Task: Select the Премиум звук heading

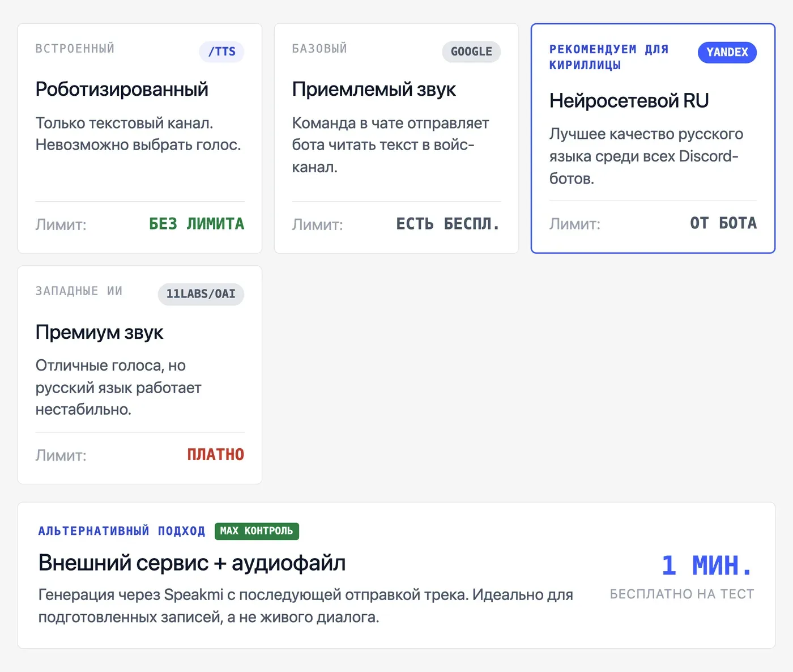Action: click(x=99, y=332)
